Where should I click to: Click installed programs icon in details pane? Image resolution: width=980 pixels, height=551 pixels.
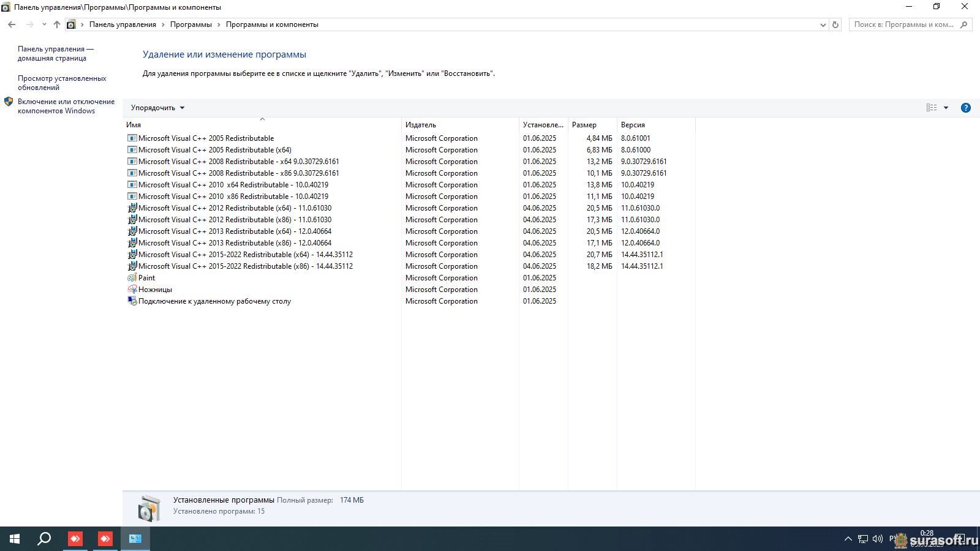coord(149,508)
